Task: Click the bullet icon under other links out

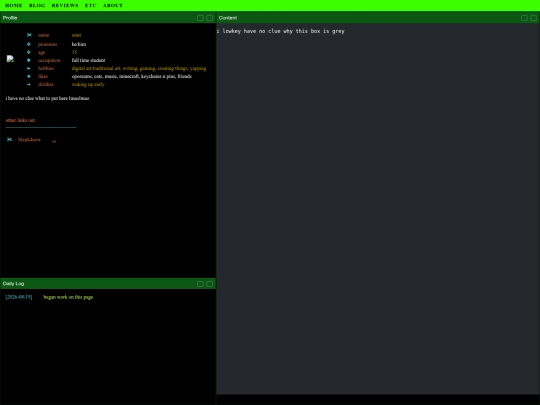Action: (9, 139)
